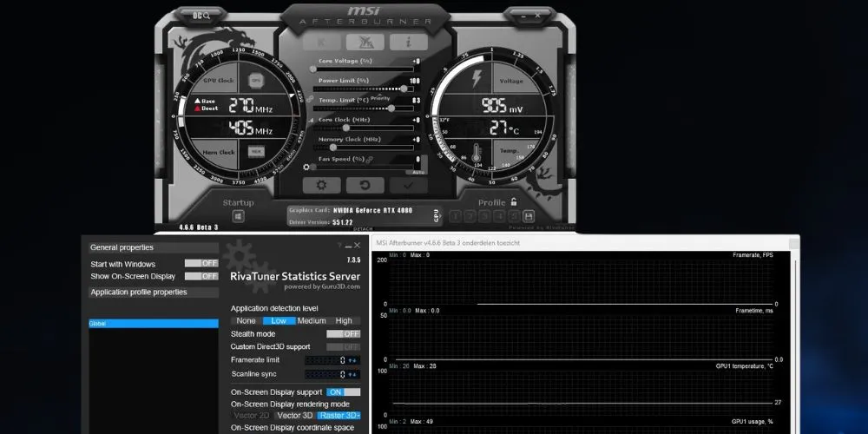This screenshot has height=434, width=868.
Task: Set detection level to None
Action: (x=246, y=320)
